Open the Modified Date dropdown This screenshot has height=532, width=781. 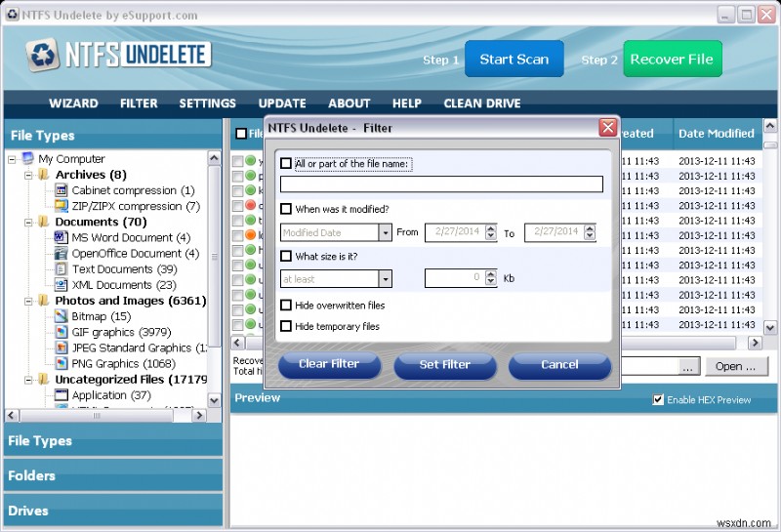[x=385, y=232]
